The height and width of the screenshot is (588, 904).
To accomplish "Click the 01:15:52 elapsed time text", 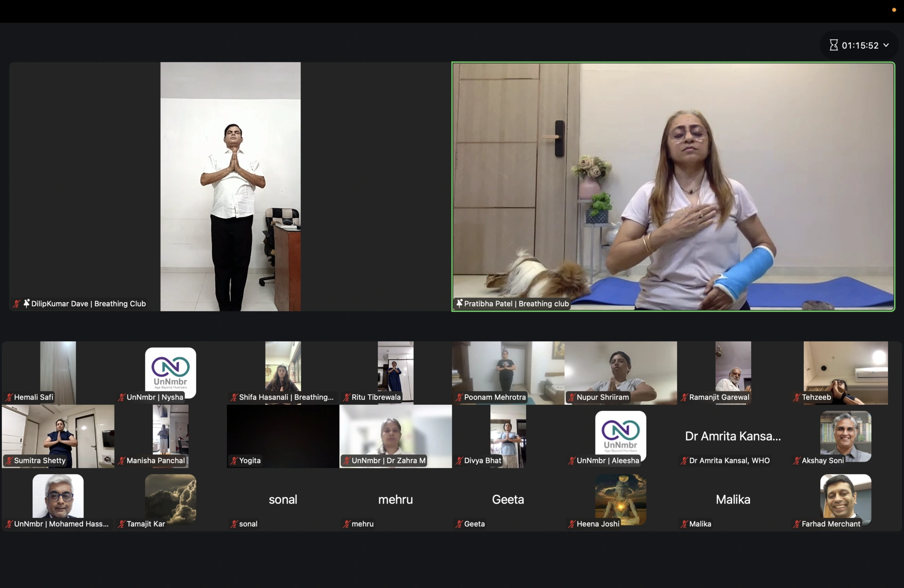I will coord(860,45).
